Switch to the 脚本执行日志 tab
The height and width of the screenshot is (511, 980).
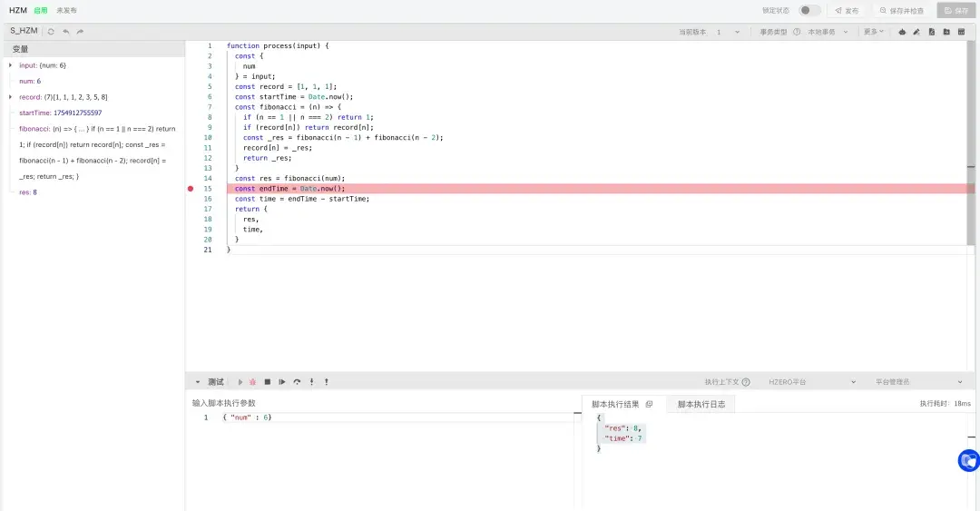tap(701, 404)
